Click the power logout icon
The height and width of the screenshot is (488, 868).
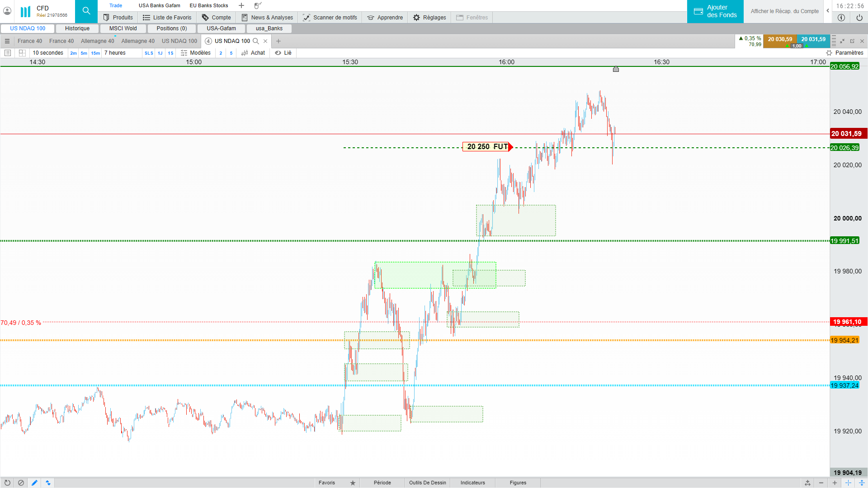coord(859,18)
